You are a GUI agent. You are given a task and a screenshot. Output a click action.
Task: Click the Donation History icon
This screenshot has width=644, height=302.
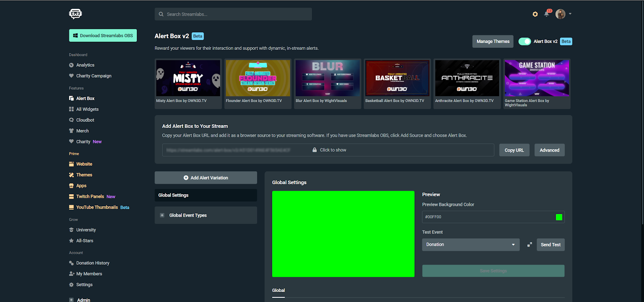[x=71, y=263]
